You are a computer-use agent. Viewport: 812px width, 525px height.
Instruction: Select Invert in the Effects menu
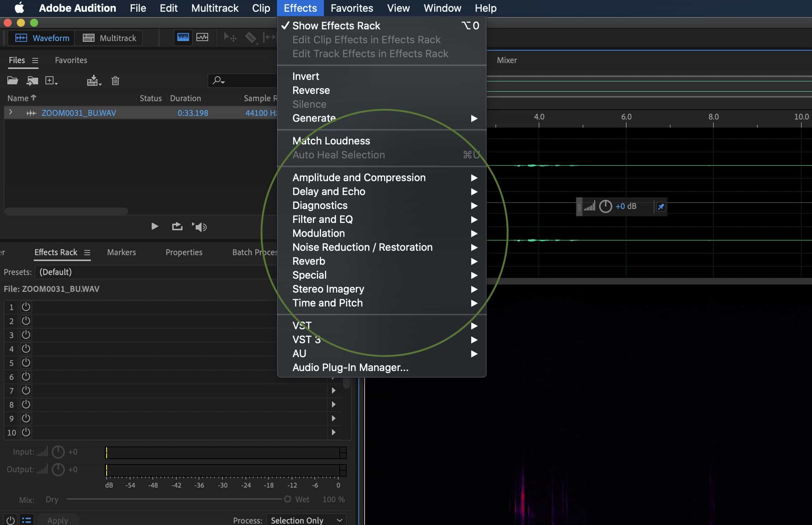click(x=381, y=77)
